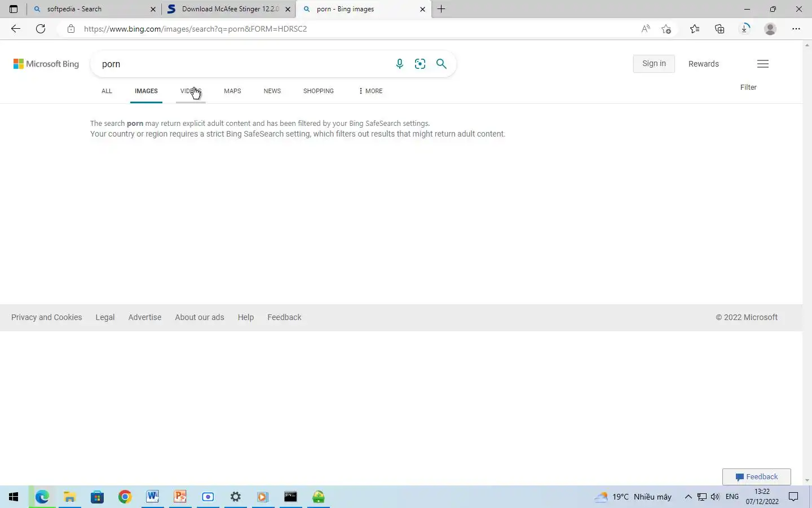This screenshot has width=812, height=508.
Task: Select the IMAGES search category
Action: click(146, 91)
